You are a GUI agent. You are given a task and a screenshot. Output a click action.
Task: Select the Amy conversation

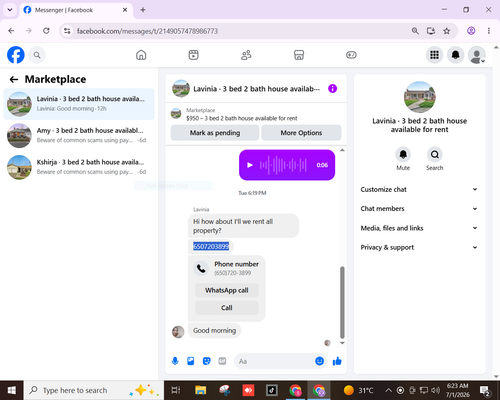(x=79, y=135)
